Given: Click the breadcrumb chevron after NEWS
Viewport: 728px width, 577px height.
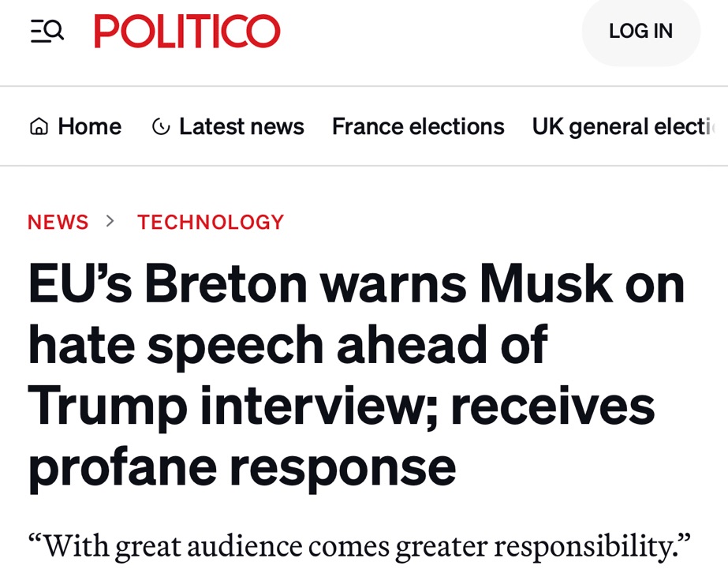Looking at the screenshot, I should click(x=110, y=222).
